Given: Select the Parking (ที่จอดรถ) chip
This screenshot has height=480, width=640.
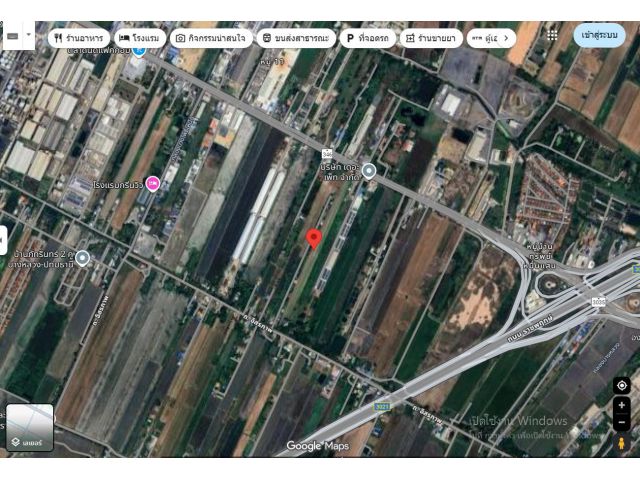Looking at the screenshot, I should tap(368, 38).
